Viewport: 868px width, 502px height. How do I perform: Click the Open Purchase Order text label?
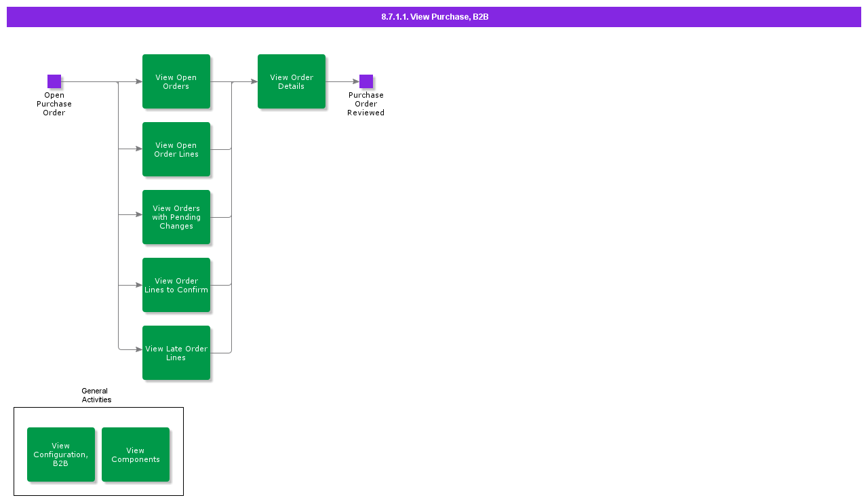[54, 104]
